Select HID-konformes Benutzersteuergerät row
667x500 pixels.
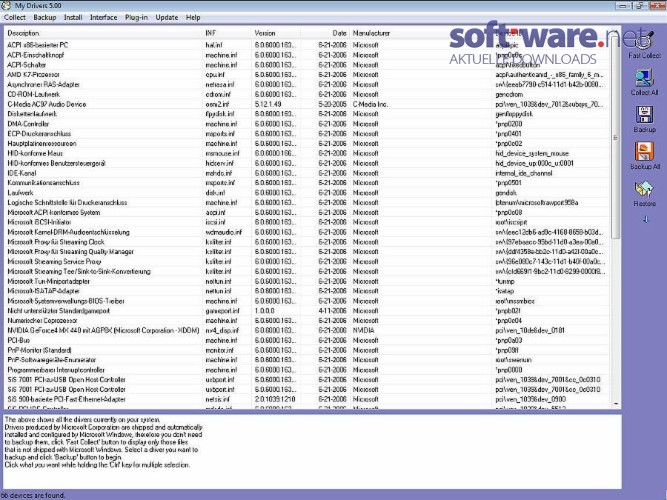pos(306,163)
